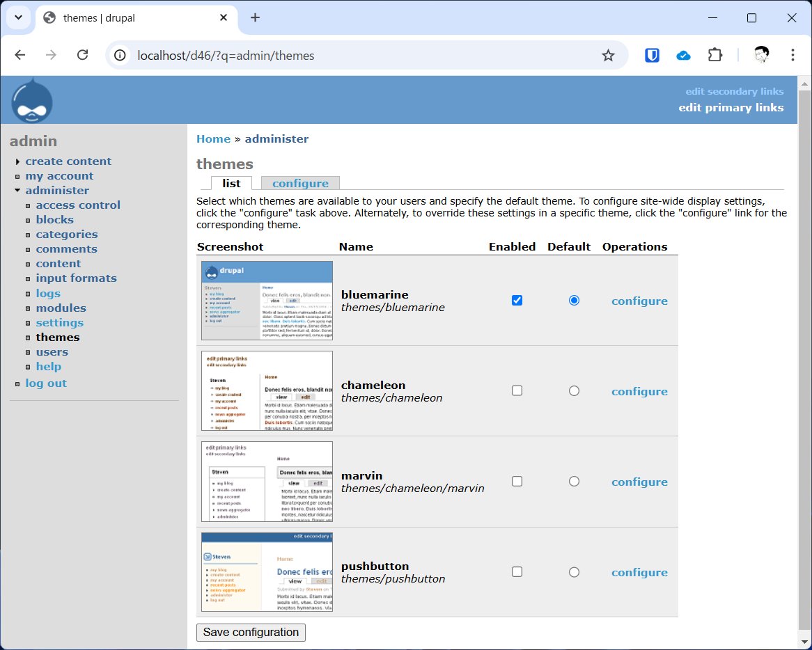The image size is (812, 650).
Task: Bookmark this page with the star icon
Action: pyautogui.click(x=608, y=56)
